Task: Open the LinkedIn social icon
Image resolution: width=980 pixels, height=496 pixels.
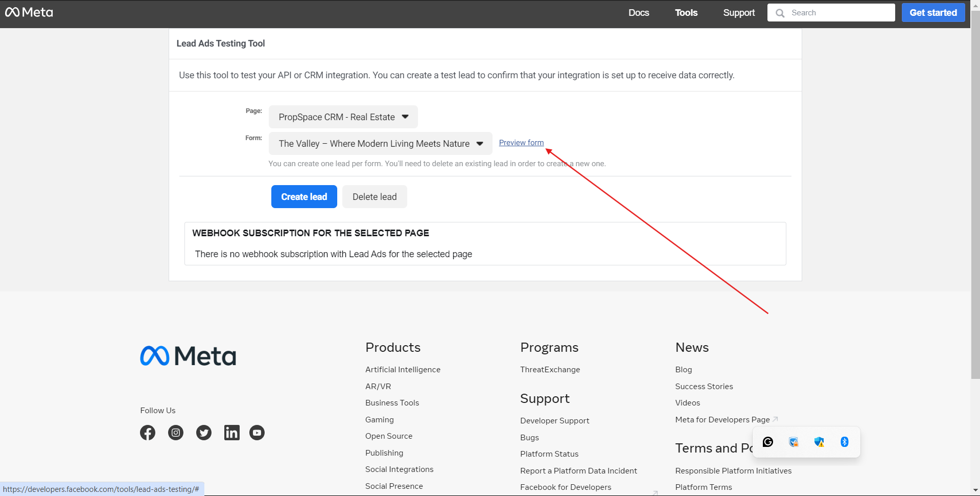Action: (232, 433)
